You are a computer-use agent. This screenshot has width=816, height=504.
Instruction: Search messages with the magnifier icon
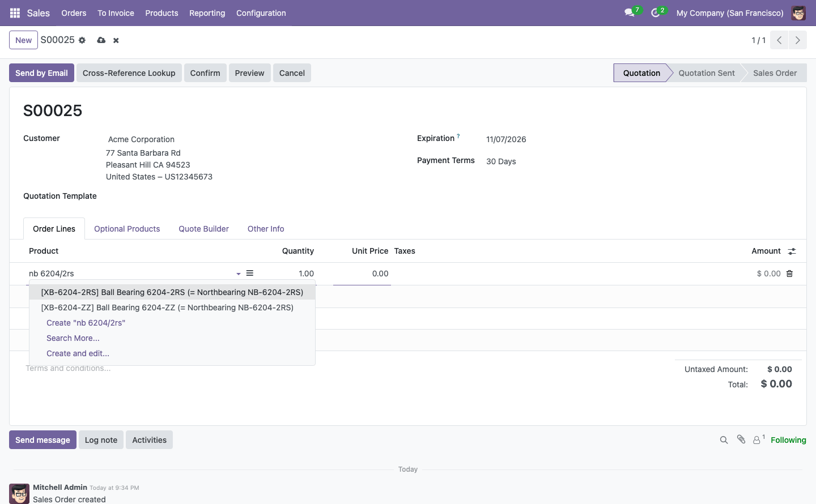pos(724,440)
